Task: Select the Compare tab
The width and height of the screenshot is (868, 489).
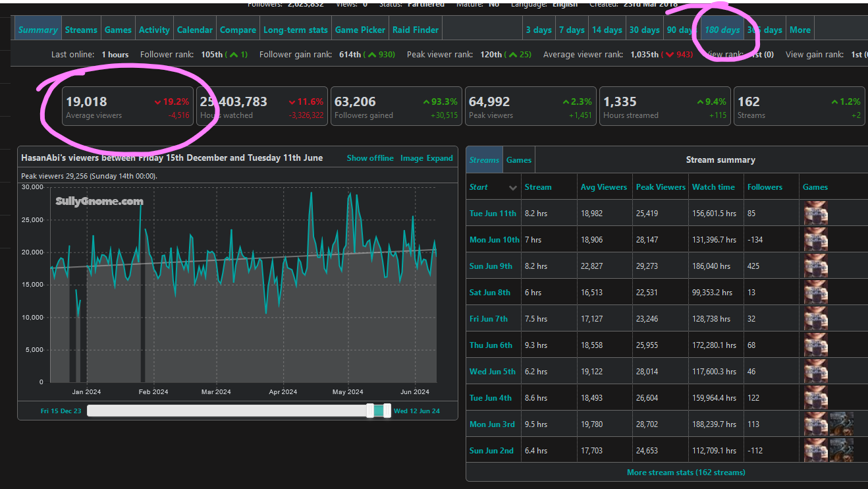Action: 238,30
